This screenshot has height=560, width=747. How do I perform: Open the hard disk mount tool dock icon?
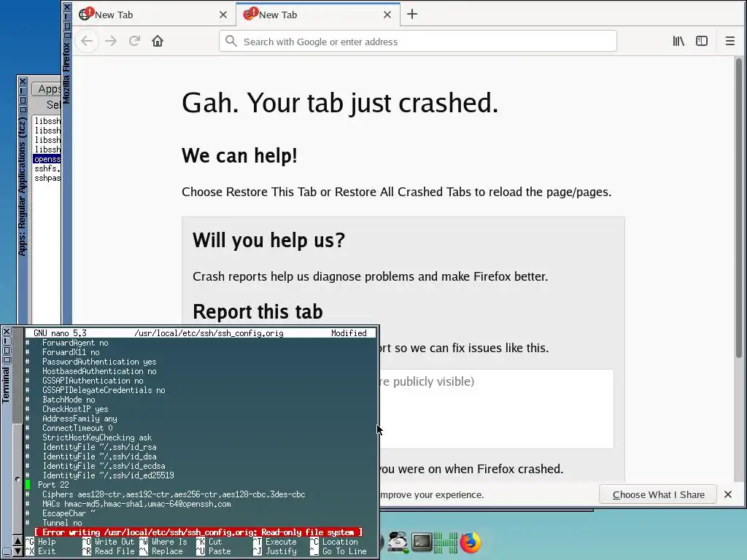[x=398, y=542]
